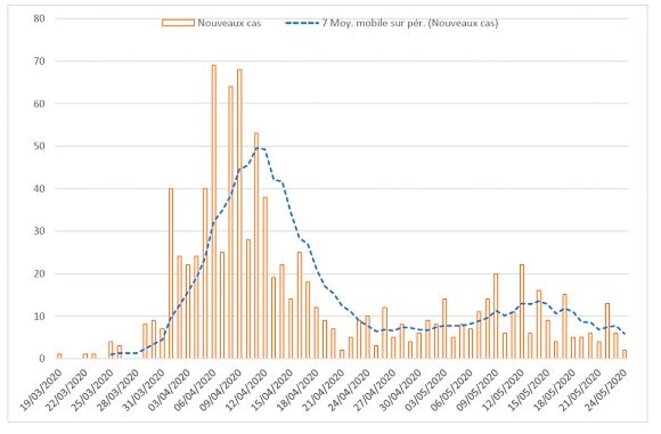This screenshot has width=661, height=434.
Task: Click the moving average line peak near 50
Action: [260, 147]
